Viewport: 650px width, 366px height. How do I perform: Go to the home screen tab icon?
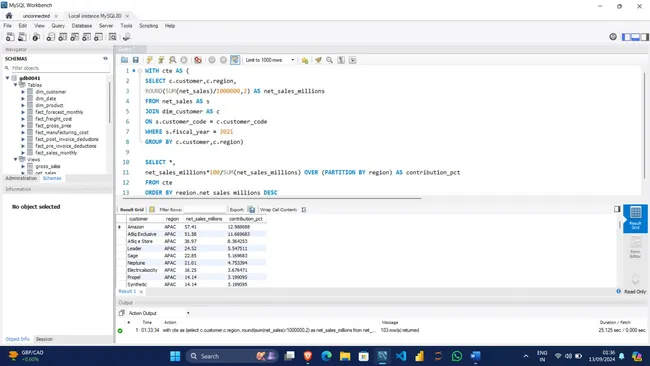tap(9, 16)
